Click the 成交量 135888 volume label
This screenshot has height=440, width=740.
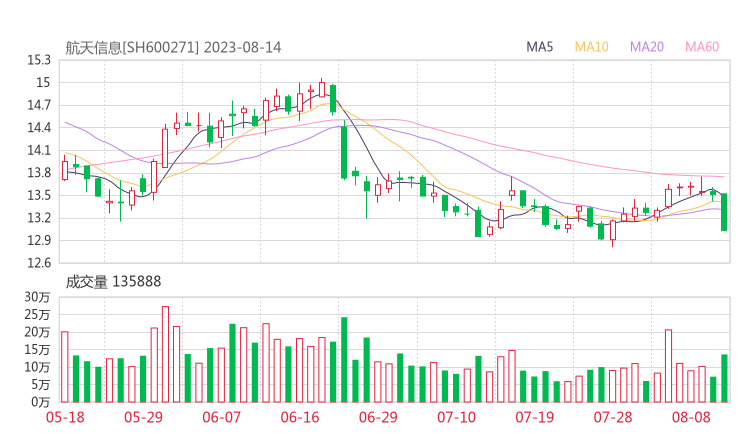113,282
